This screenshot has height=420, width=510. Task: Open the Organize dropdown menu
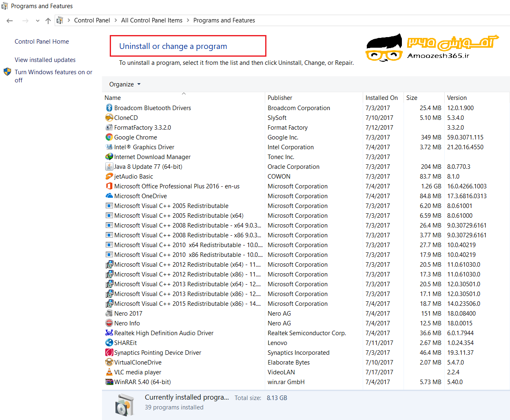(125, 84)
